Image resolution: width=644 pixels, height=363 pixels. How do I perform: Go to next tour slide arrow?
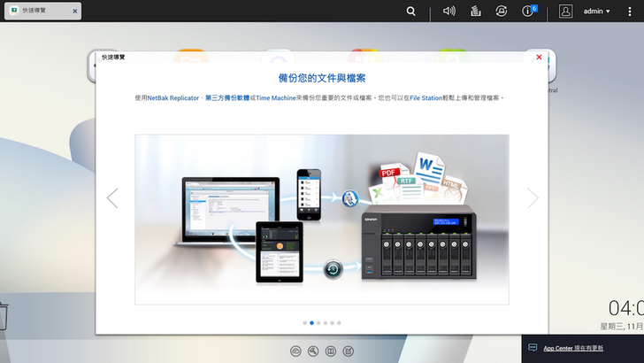533,198
